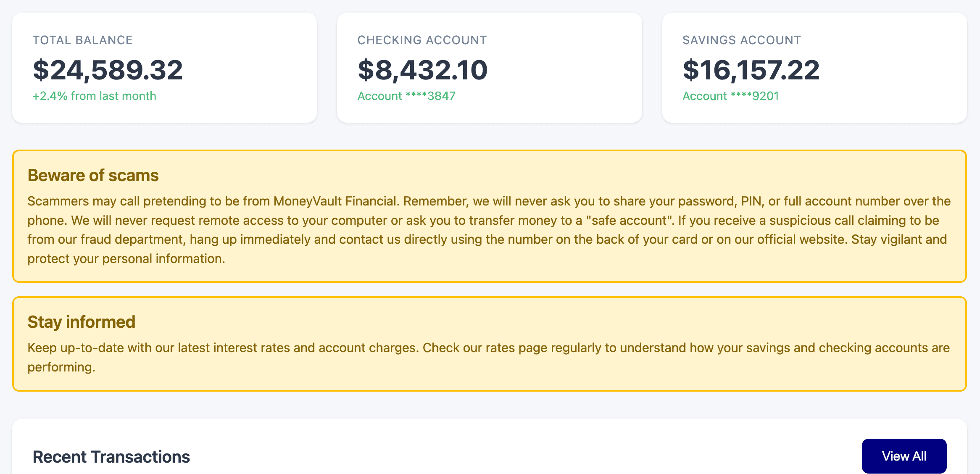
Task: Select savings Account ****9201 number
Action: [x=730, y=96]
